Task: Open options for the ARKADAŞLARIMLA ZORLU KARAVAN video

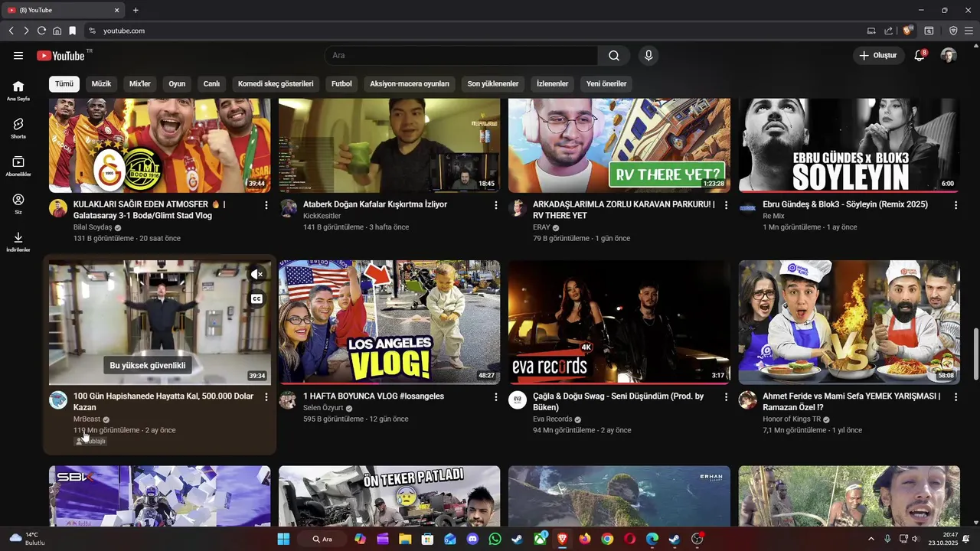Action: [x=726, y=205]
